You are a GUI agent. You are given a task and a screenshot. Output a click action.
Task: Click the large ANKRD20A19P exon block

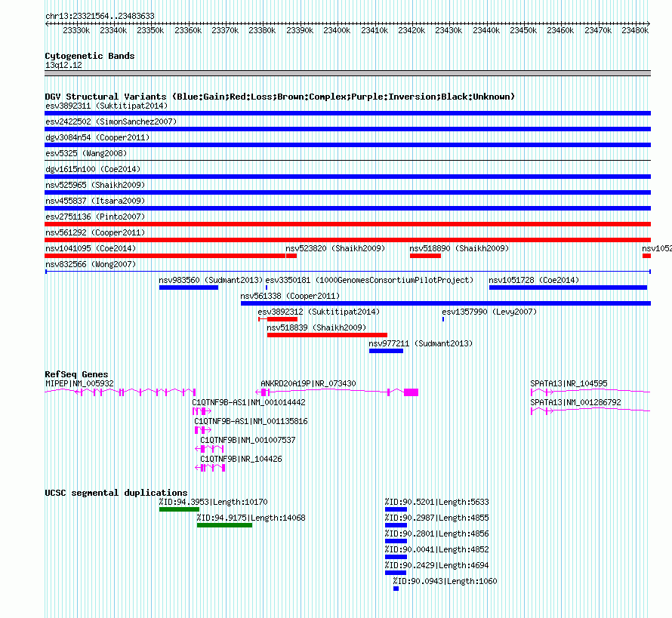coord(411,392)
